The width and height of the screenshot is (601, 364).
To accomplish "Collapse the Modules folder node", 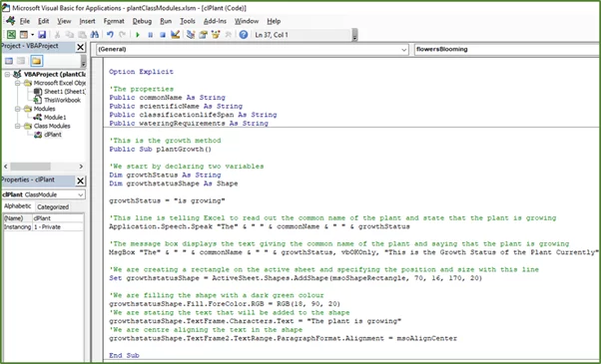I will tap(18, 109).
